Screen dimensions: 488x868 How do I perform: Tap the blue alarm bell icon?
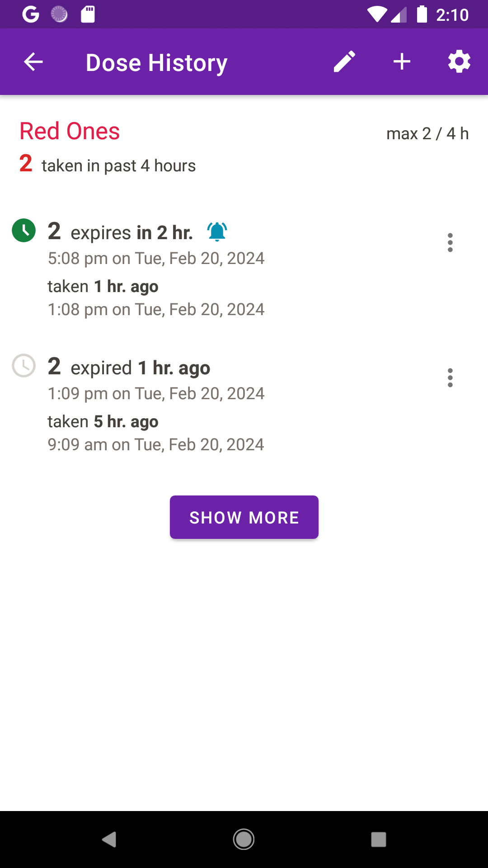pyautogui.click(x=217, y=232)
